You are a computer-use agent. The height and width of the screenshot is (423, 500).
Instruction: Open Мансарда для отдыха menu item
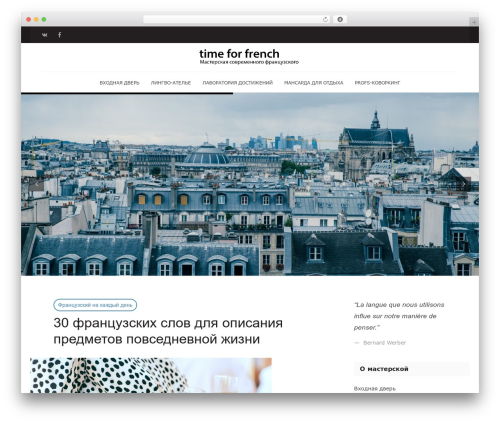[x=313, y=83]
